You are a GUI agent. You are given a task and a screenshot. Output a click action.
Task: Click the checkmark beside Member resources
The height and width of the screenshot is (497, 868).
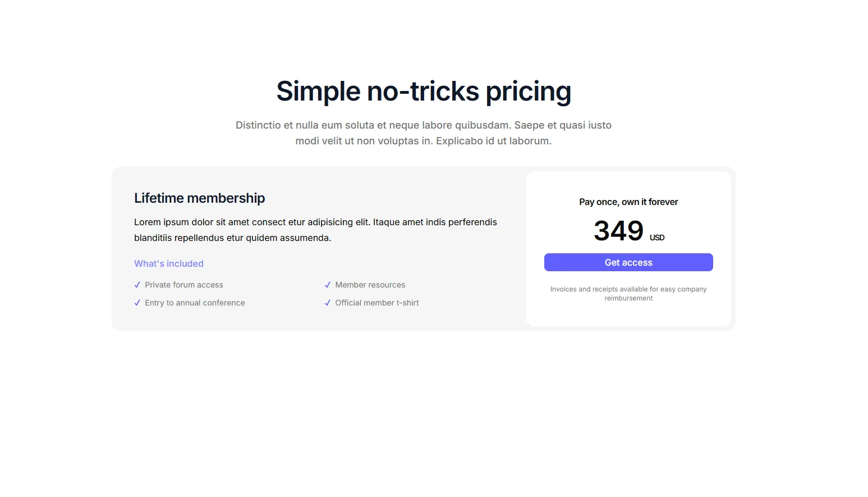tap(328, 285)
